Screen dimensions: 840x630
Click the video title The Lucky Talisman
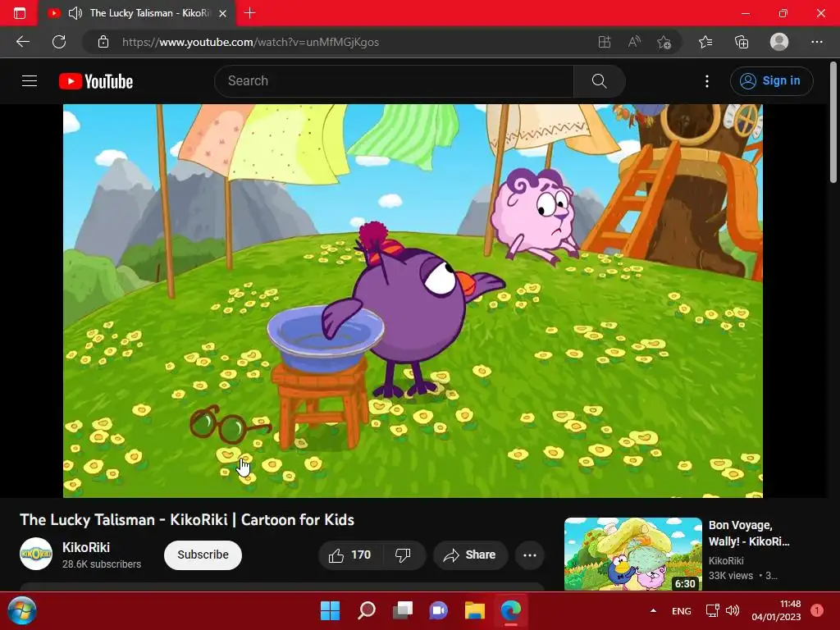(x=187, y=519)
